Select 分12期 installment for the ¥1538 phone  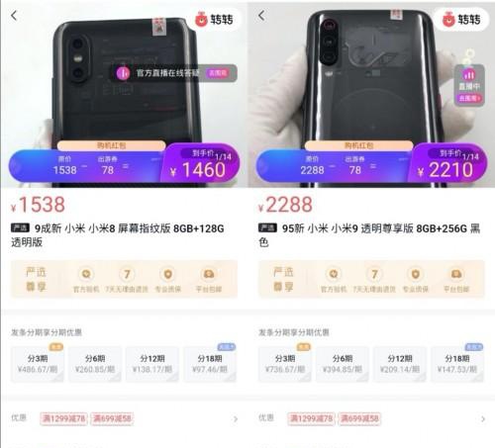point(152,364)
